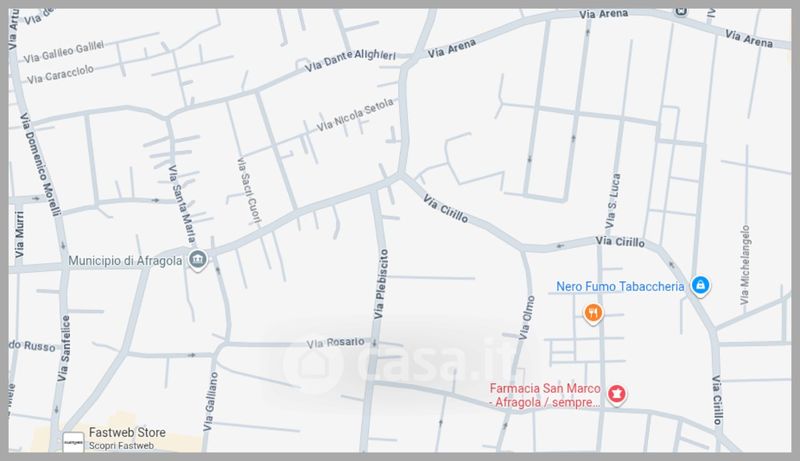The height and width of the screenshot is (461, 800).
Task: Open the Fastweb Store label
Action: click(x=127, y=432)
